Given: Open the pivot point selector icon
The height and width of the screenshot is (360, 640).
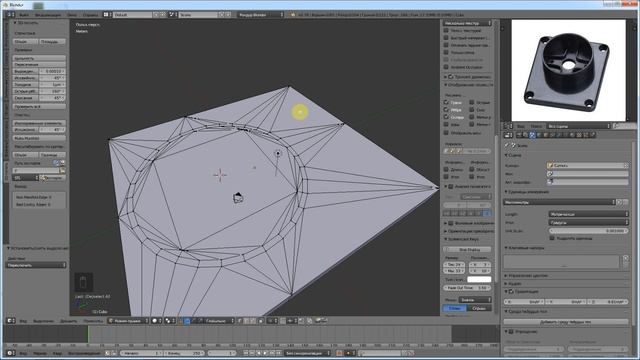Looking at the screenshot, I should pyautogui.click(x=168, y=321).
